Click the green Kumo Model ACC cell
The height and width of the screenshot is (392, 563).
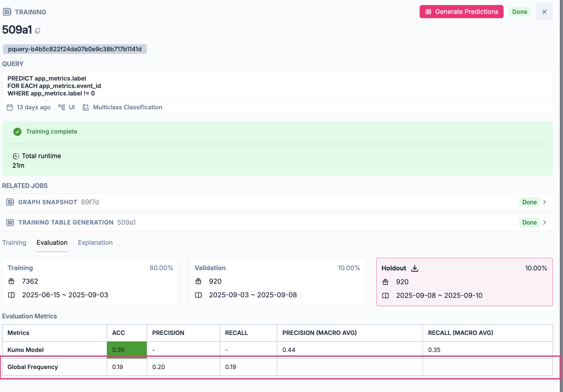(x=127, y=350)
